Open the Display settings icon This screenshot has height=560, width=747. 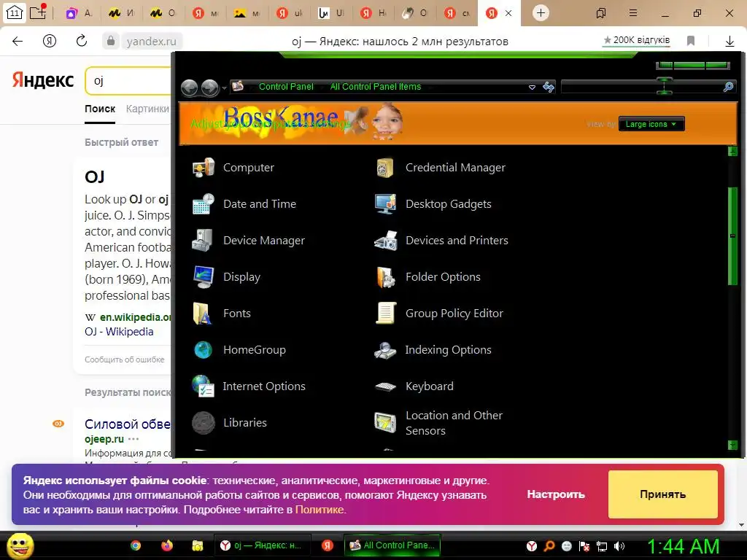pos(204,277)
